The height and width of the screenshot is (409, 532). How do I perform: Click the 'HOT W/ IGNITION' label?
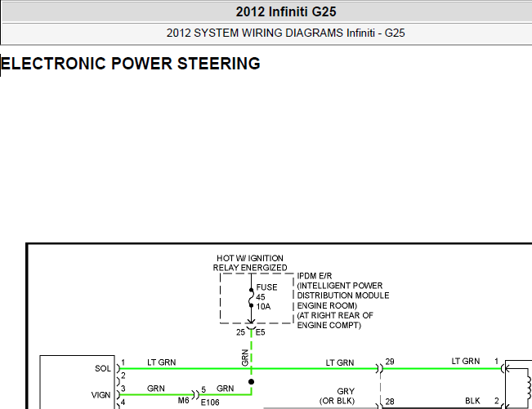coord(250,258)
